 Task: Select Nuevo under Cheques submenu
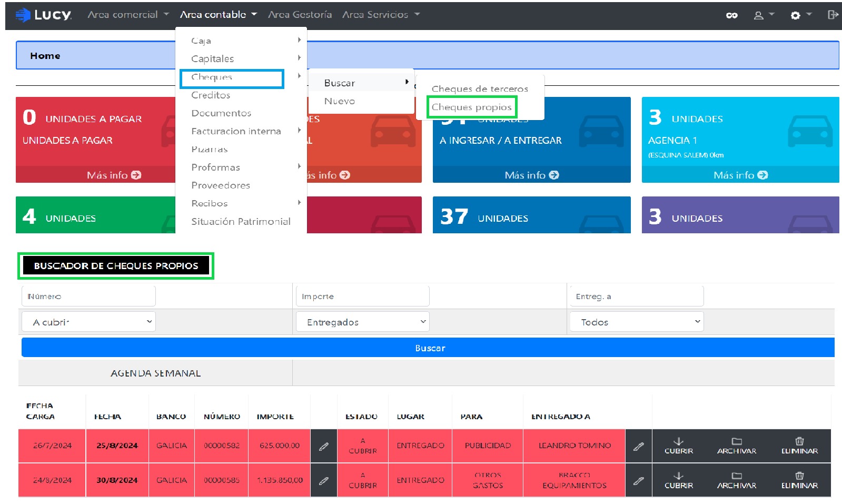[x=340, y=101]
